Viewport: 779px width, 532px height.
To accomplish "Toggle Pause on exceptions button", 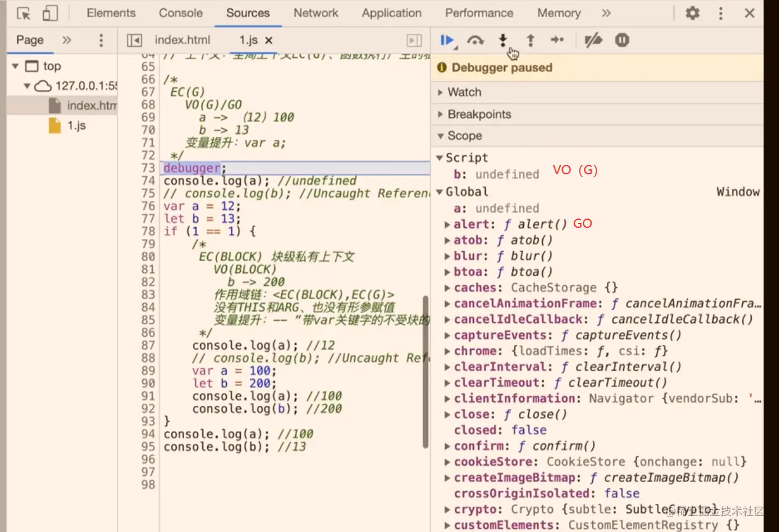I will (622, 41).
